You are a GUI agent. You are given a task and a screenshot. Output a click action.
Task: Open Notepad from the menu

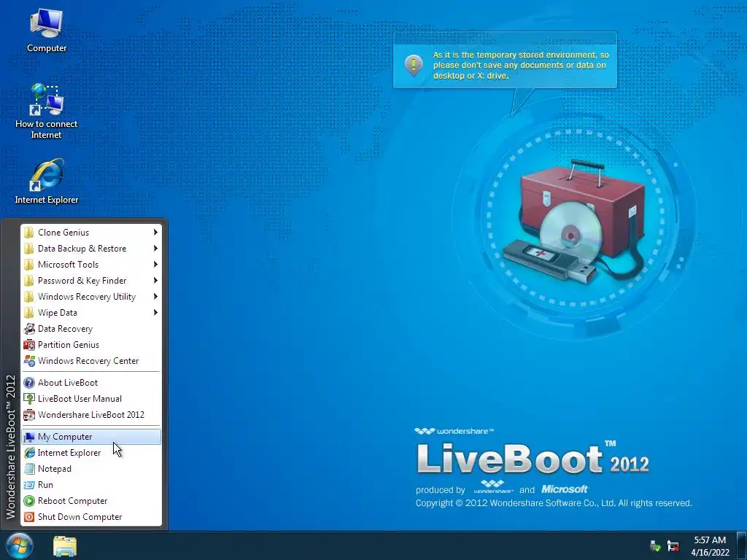coord(91,469)
